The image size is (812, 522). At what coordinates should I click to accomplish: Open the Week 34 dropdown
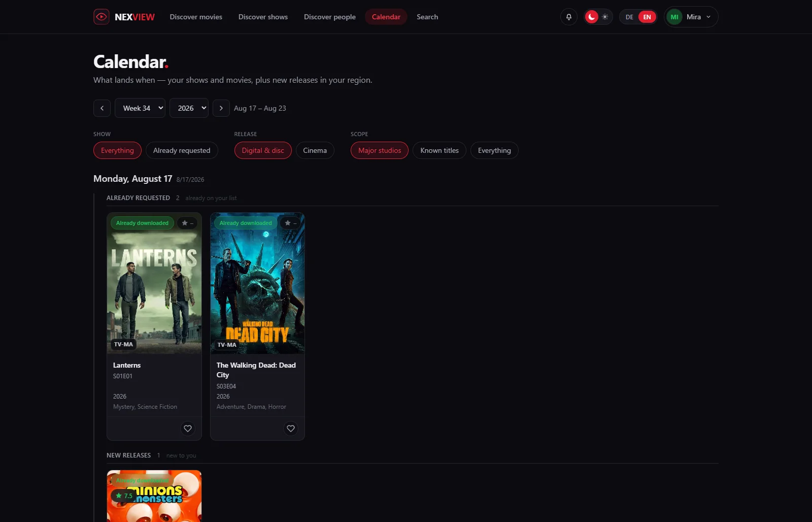tap(140, 108)
